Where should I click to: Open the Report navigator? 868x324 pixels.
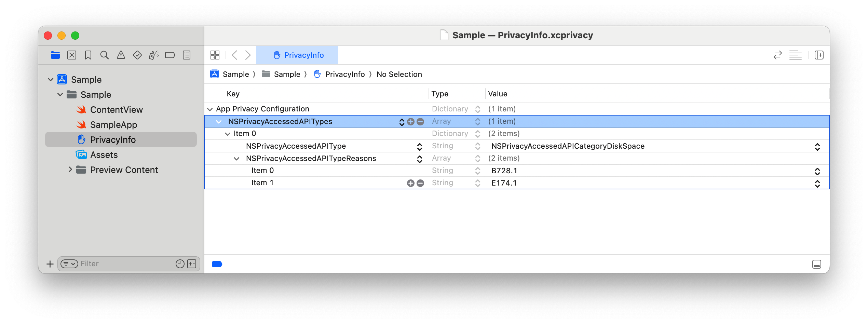(x=186, y=55)
